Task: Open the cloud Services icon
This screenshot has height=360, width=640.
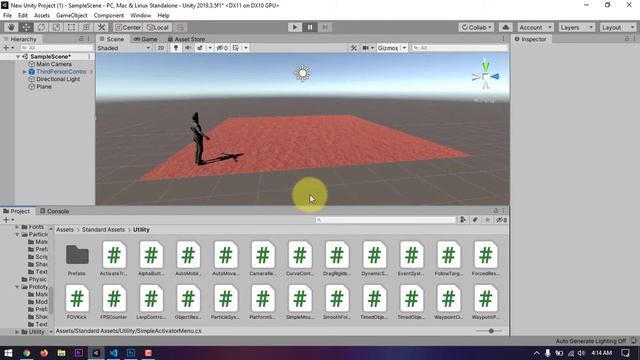Action: (x=505, y=27)
